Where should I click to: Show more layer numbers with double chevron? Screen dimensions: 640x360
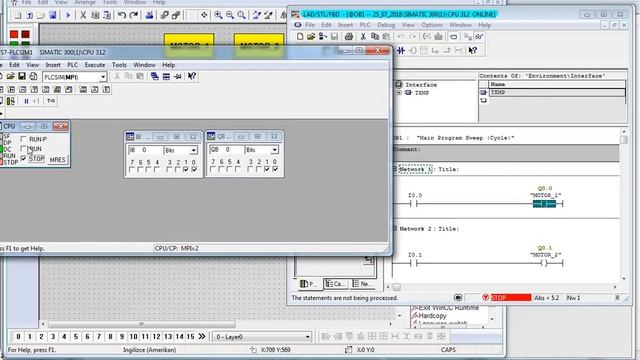(x=202, y=336)
